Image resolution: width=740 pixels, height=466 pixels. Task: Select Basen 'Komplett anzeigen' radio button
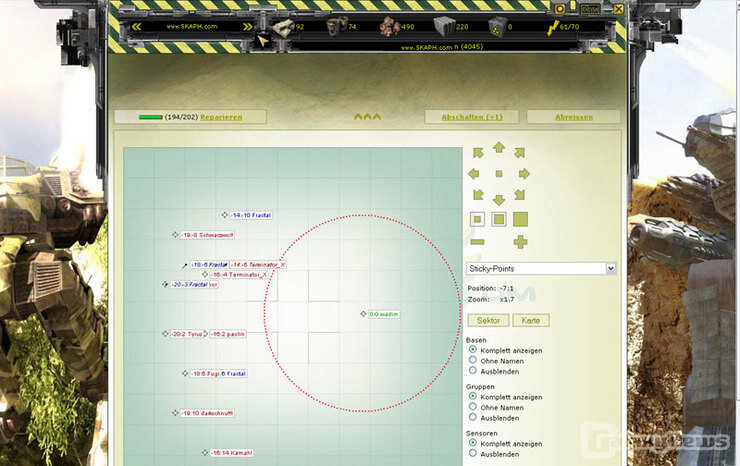pyautogui.click(x=473, y=349)
